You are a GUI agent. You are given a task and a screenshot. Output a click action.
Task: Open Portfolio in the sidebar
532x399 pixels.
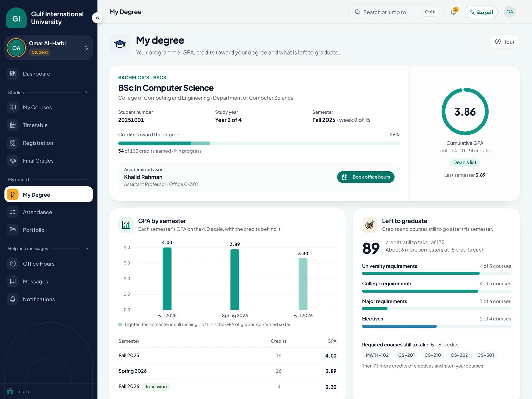(x=49, y=230)
